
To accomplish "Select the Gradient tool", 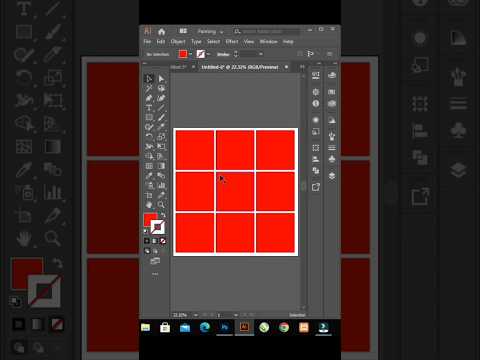I will (x=161, y=166).
